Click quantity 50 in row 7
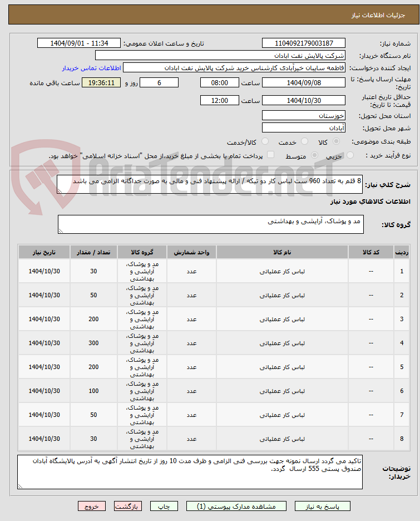 (93, 415)
